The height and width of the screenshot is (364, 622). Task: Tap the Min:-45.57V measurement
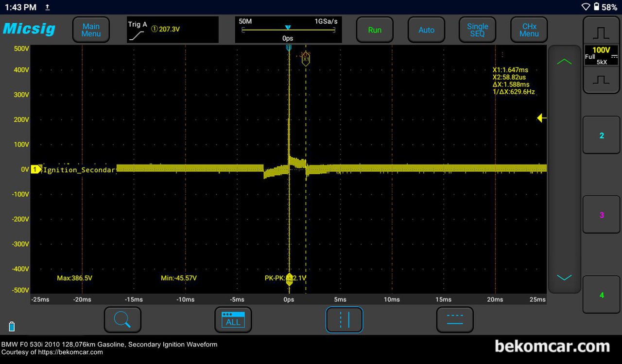tap(179, 278)
